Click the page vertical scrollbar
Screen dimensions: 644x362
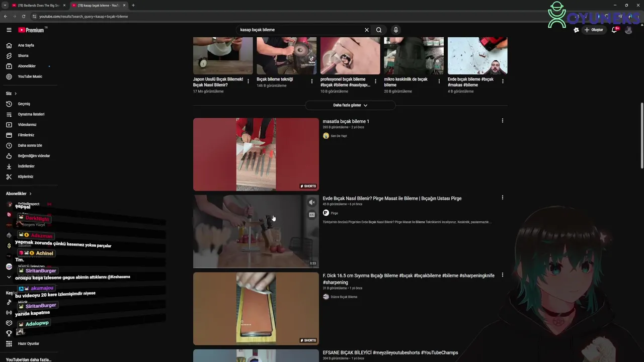click(x=641, y=136)
